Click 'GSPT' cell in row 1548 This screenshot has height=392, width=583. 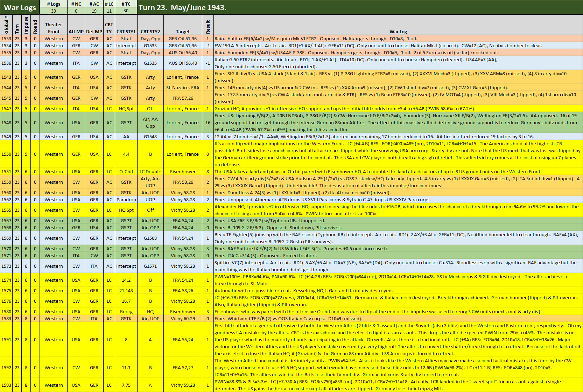(126, 122)
